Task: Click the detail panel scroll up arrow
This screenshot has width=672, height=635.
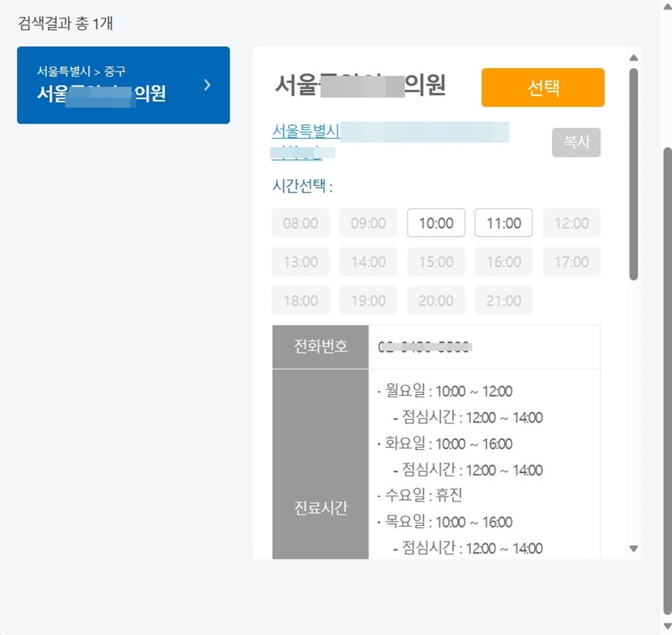Action: (634, 58)
